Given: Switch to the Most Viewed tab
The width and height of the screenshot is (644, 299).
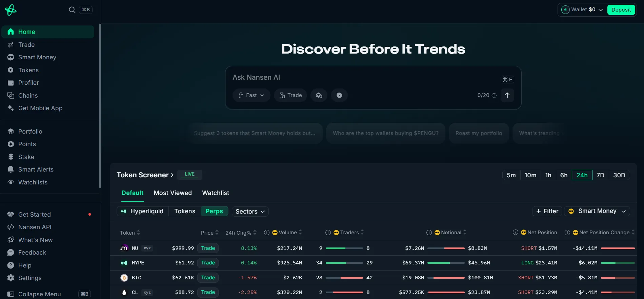Looking at the screenshot, I should point(173,193).
